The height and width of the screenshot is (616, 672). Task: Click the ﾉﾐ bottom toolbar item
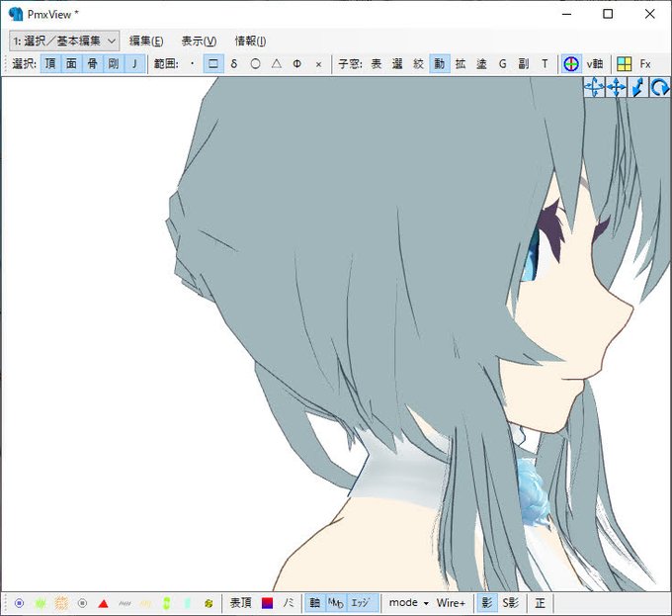[x=289, y=603]
